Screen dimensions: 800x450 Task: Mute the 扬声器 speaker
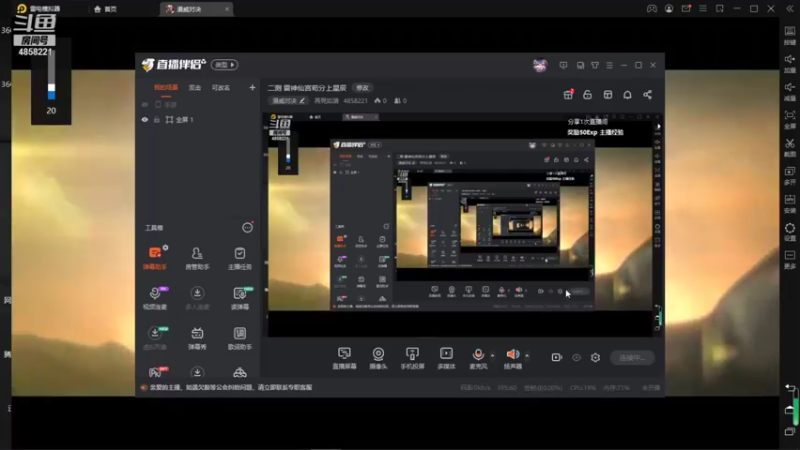tap(513, 358)
